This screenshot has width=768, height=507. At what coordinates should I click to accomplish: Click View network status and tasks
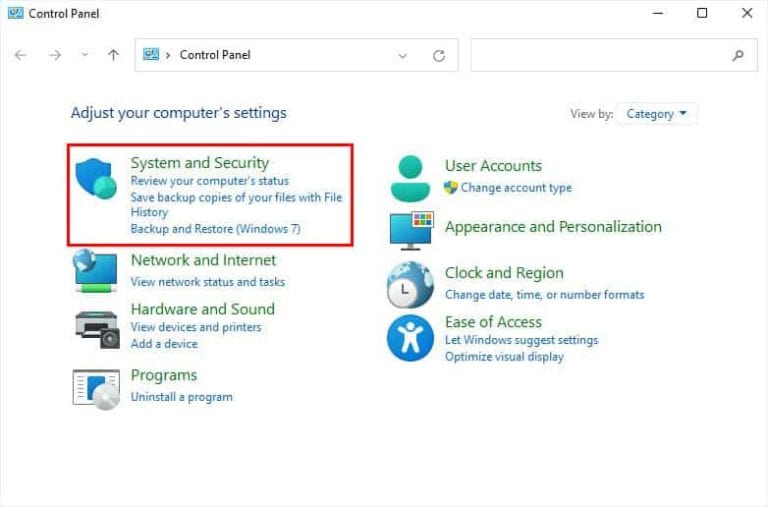coord(208,282)
